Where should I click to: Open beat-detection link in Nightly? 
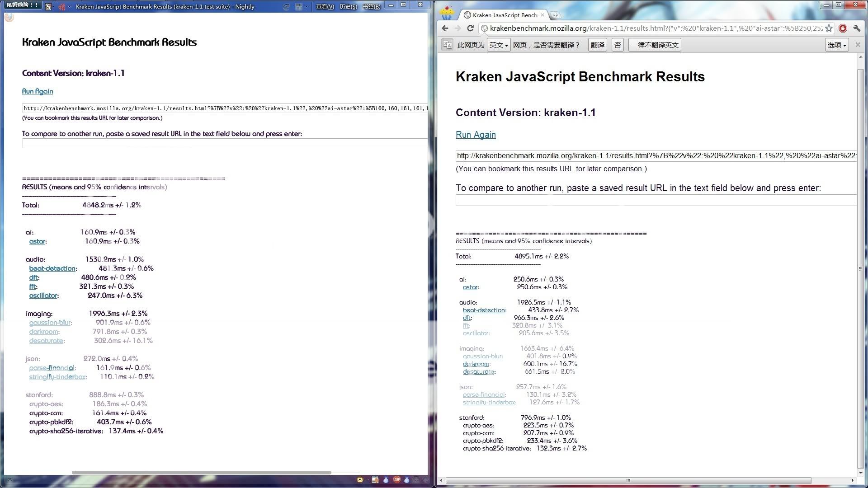(52, 268)
